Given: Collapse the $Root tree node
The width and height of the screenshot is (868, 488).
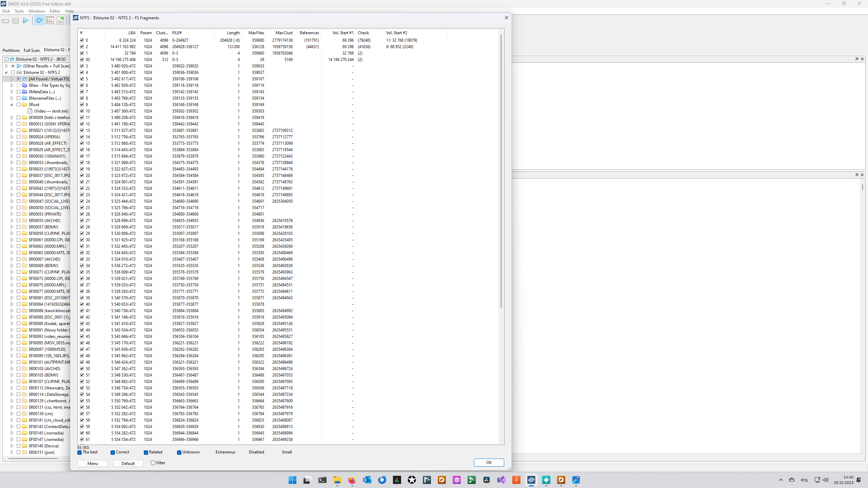Looking at the screenshot, I should (12, 105).
